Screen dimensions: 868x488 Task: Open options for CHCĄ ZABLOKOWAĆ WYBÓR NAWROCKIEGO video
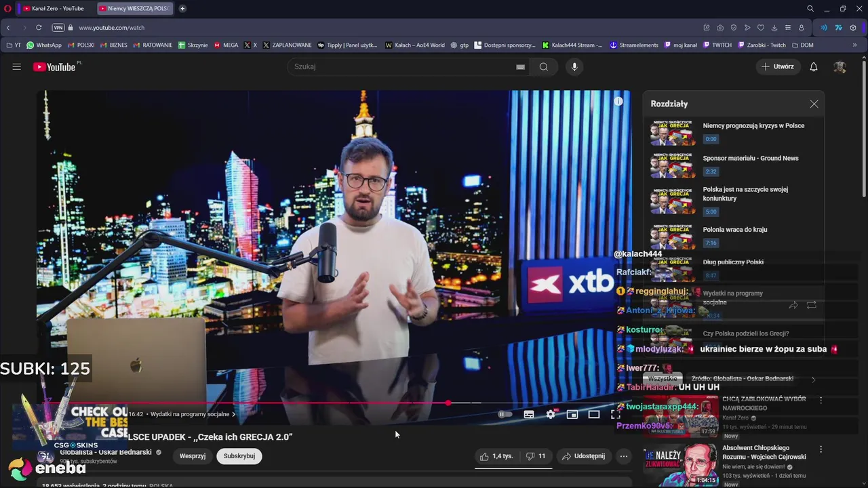821,401
